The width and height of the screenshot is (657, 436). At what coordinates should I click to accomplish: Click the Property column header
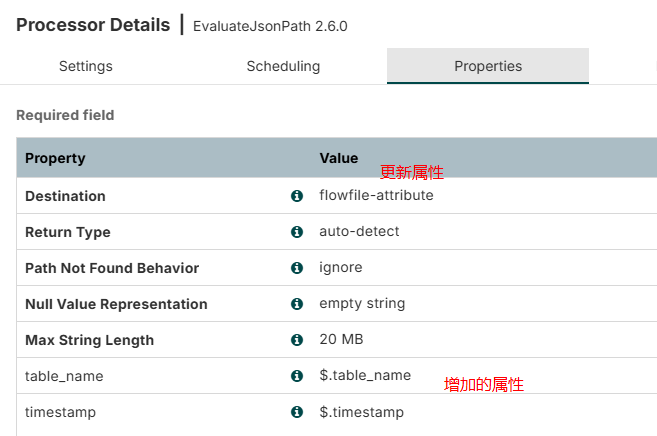(55, 158)
